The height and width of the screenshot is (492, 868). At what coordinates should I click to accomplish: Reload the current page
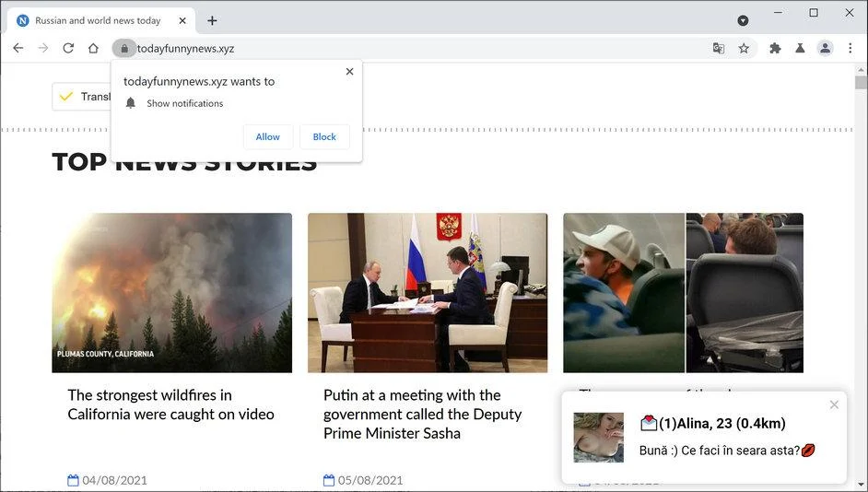pyautogui.click(x=68, y=48)
